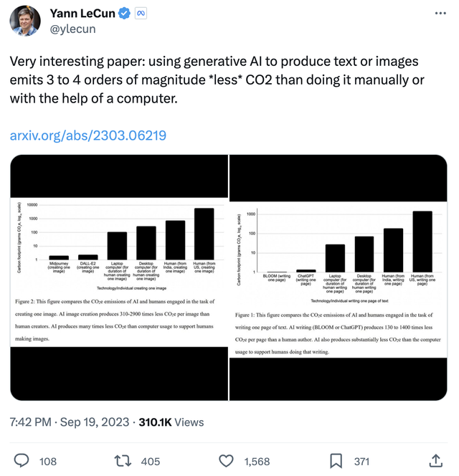Open the Yann LeCun display name

pyautogui.click(x=81, y=14)
